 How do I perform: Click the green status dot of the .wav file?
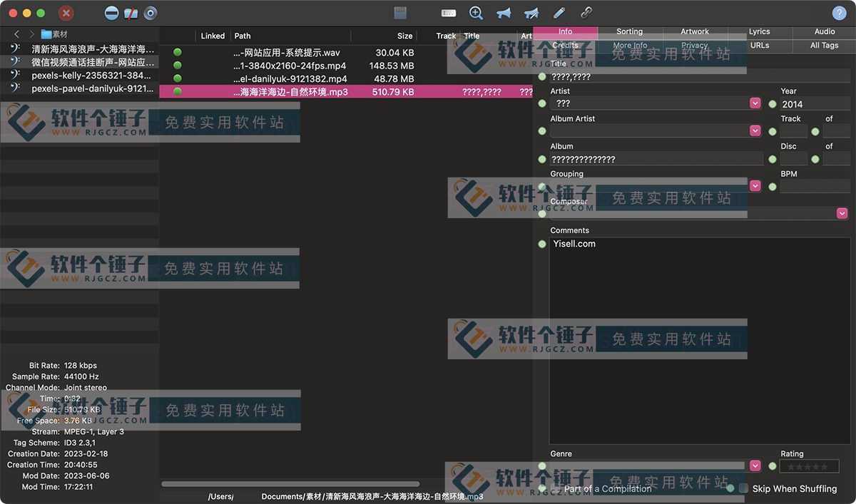pos(178,53)
